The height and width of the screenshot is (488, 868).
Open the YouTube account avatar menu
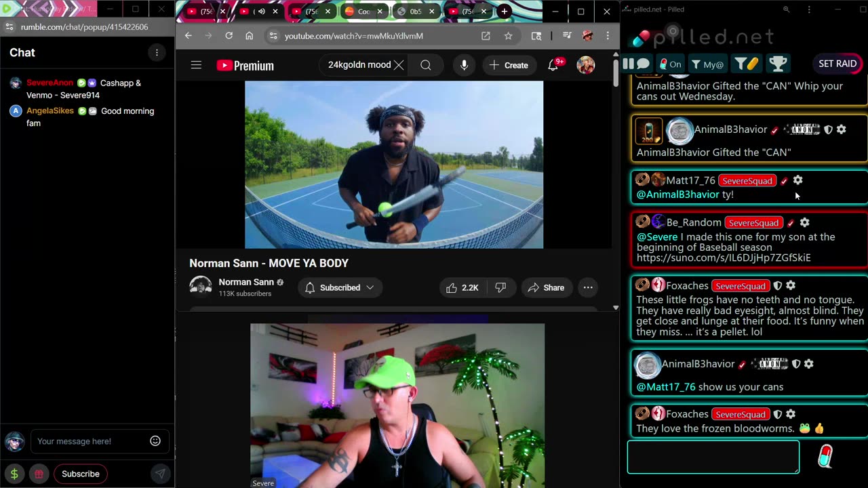[x=585, y=65]
